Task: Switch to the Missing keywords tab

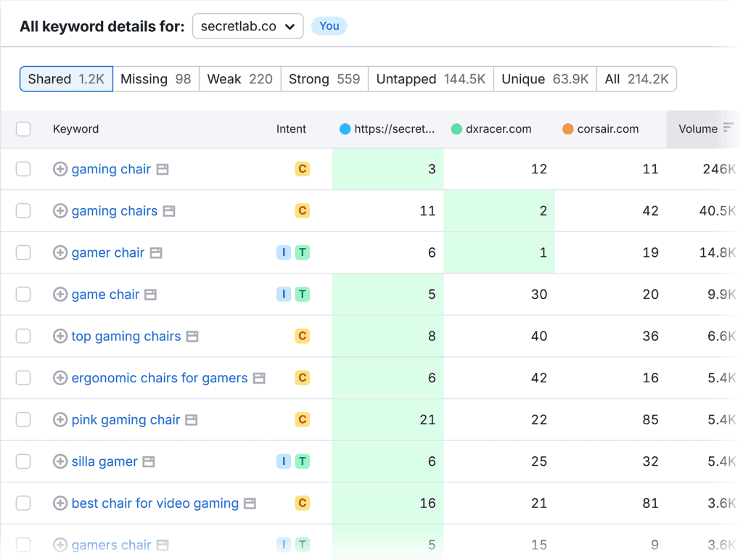Action: click(156, 78)
